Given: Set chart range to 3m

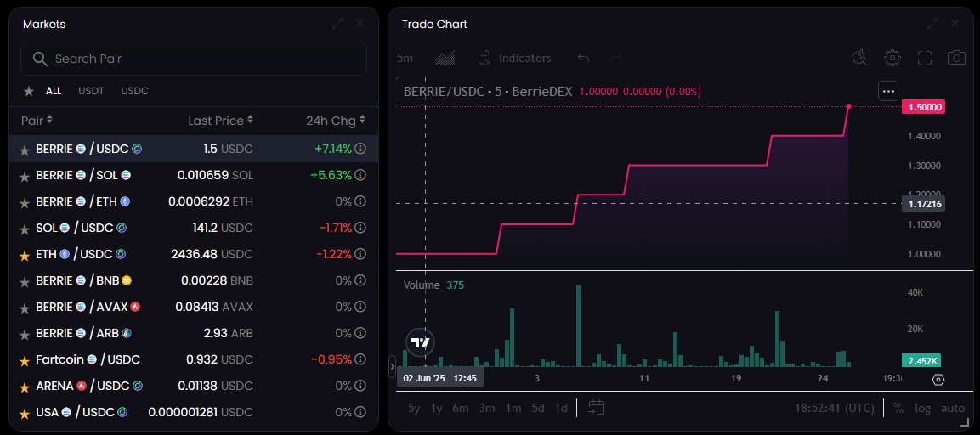Looking at the screenshot, I should (x=487, y=408).
